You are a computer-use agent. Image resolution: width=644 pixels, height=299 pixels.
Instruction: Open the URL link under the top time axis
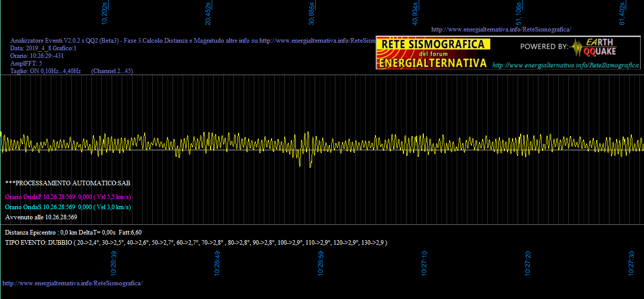click(x=501, y=29)
